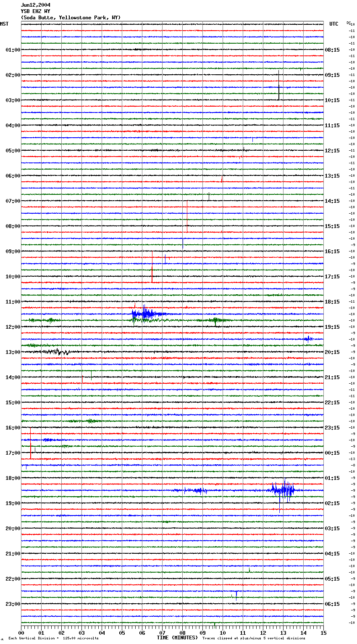This screenshot has width=357, height=644.
Task: Click minute 03 on the bottom axis
Action: click(x=81, y=633)
